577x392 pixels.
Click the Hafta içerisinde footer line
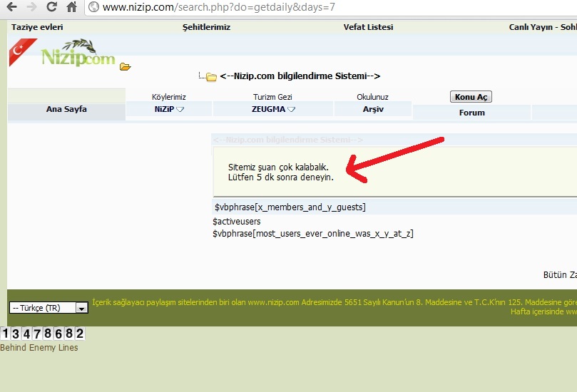(x=543, y=312)
